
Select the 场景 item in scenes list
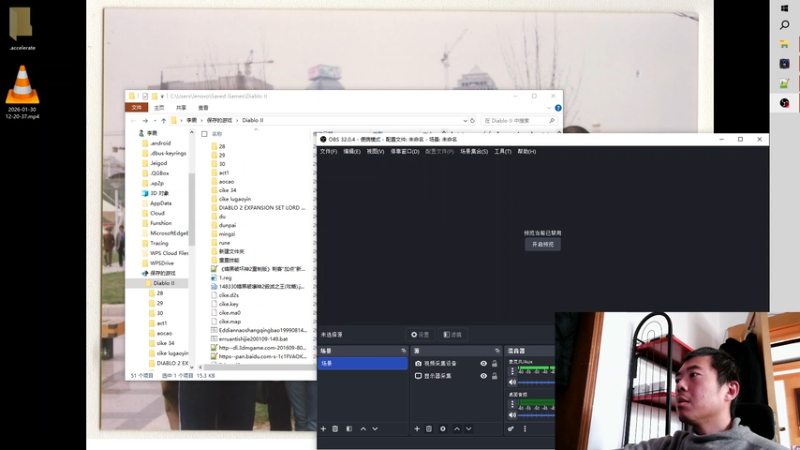click(363, 363)
